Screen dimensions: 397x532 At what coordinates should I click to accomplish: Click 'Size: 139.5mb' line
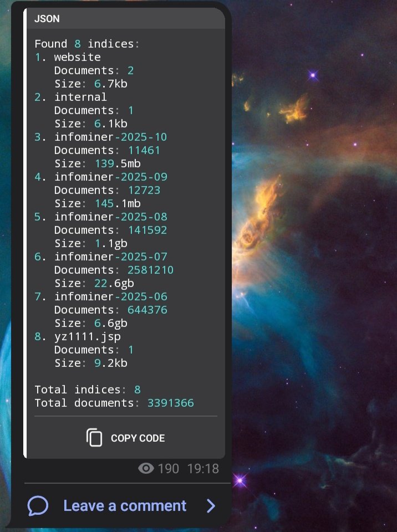point(98,163)
